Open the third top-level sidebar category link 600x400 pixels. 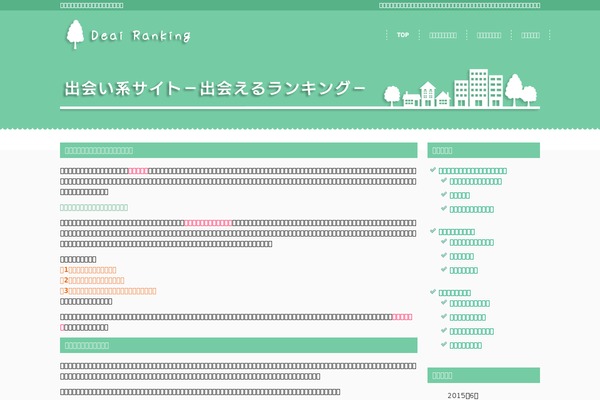click(455, 293)
